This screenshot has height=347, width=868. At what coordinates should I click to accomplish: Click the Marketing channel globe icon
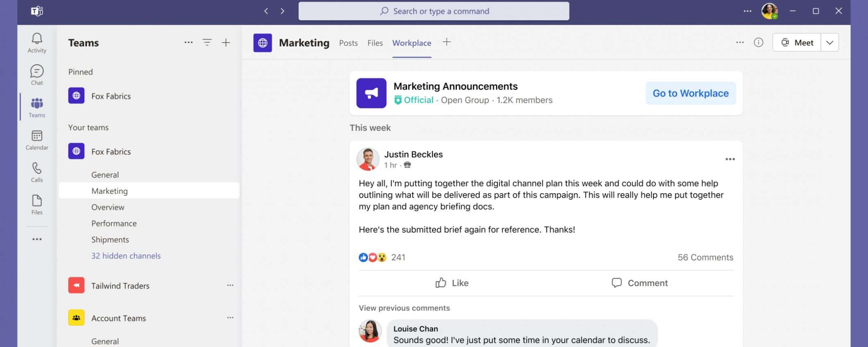coord(262,43)
